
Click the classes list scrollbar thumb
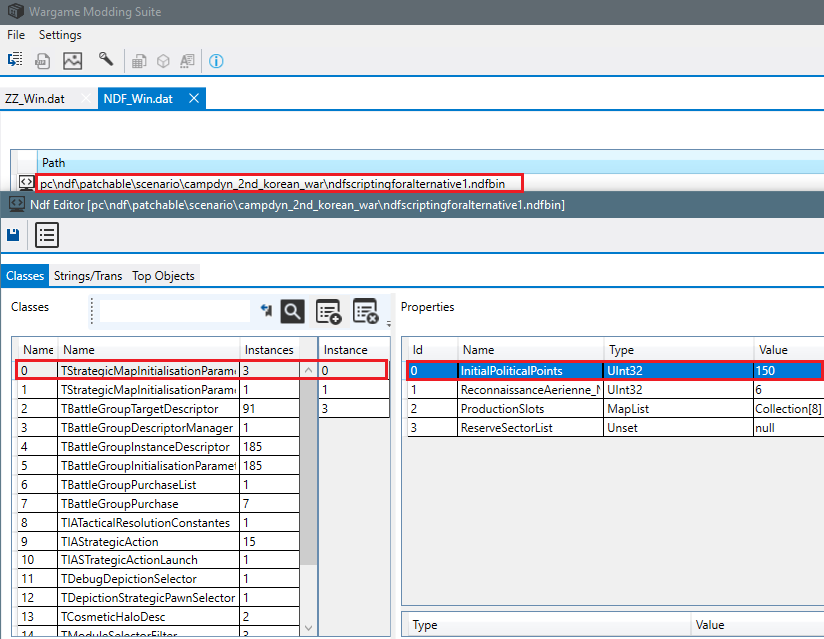[308, 472]
